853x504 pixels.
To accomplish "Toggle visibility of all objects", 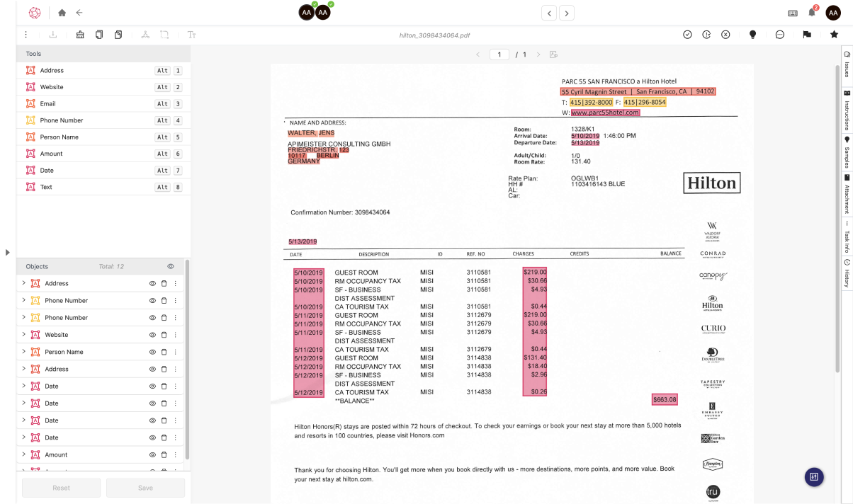I will pyautogui.click(x=171, y=266).
